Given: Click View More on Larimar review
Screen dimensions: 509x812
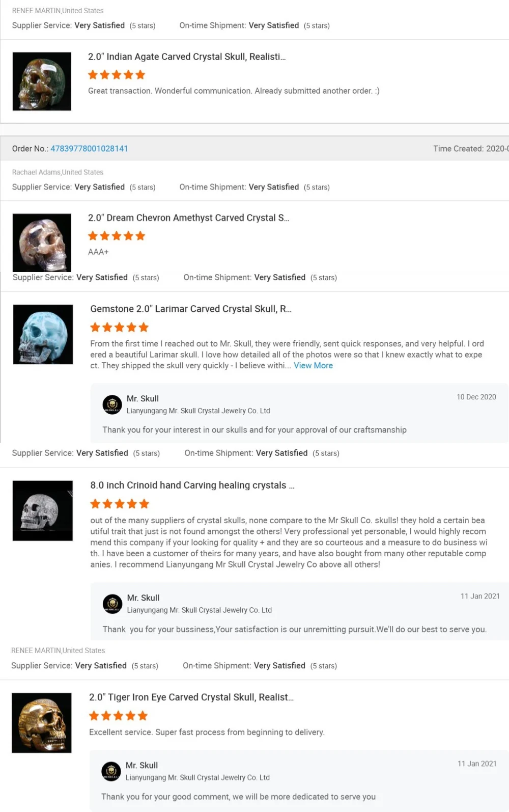Looking at the screenshot, I should (x=313, y=366).
